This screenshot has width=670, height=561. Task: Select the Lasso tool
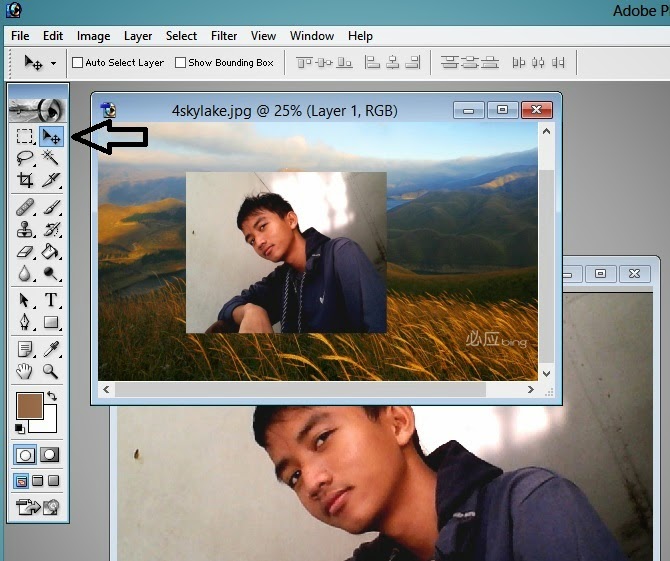click(x=25, y=158)
